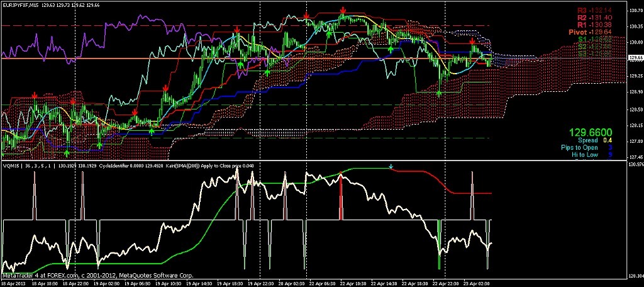Click the 19 Apr 18:30 time label
Screen dimensions: 644x287
(x=230, y=284)
